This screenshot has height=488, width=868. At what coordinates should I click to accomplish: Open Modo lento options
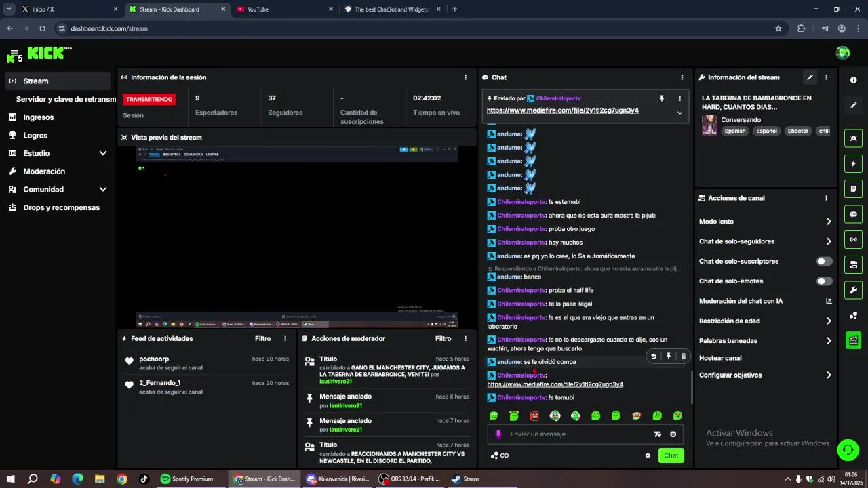coord(766,222)
